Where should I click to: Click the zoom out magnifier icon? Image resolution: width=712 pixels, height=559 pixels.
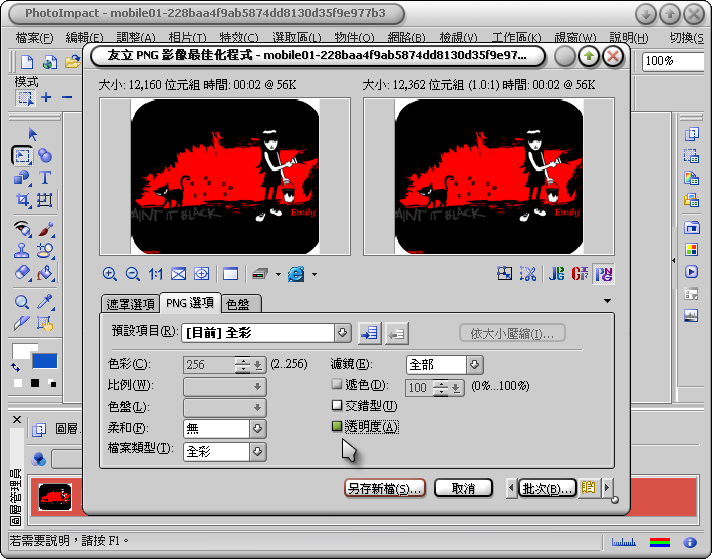(133, 274)
